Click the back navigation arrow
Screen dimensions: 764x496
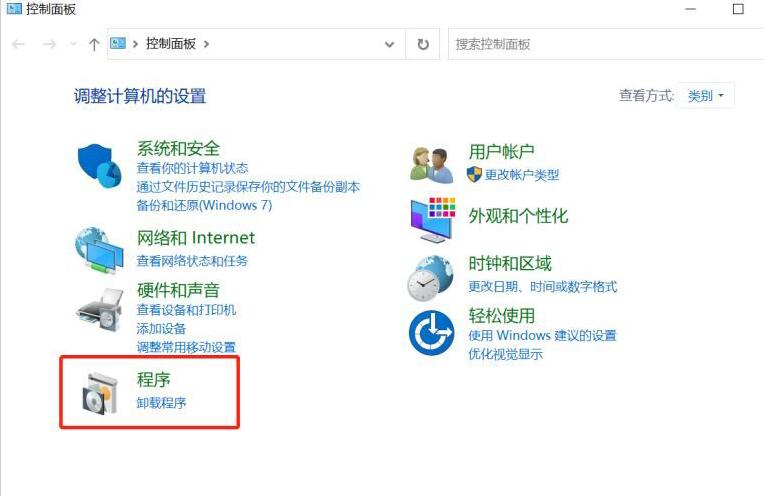point(19,44)
